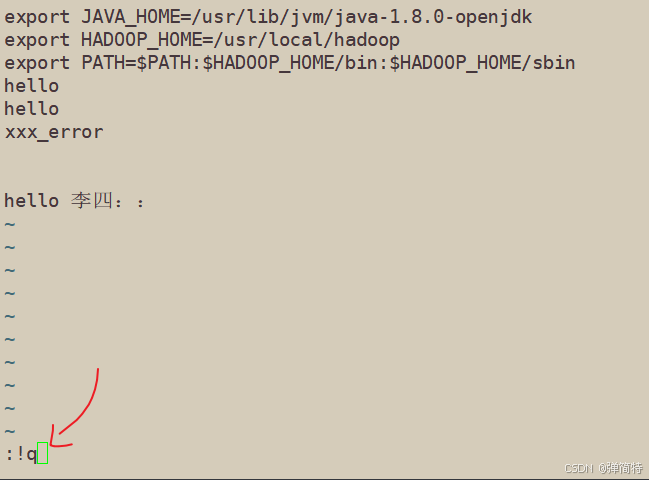This screenshot has height=480, width=649.
Task: Click the :!q command text
Action: point(21,454)
